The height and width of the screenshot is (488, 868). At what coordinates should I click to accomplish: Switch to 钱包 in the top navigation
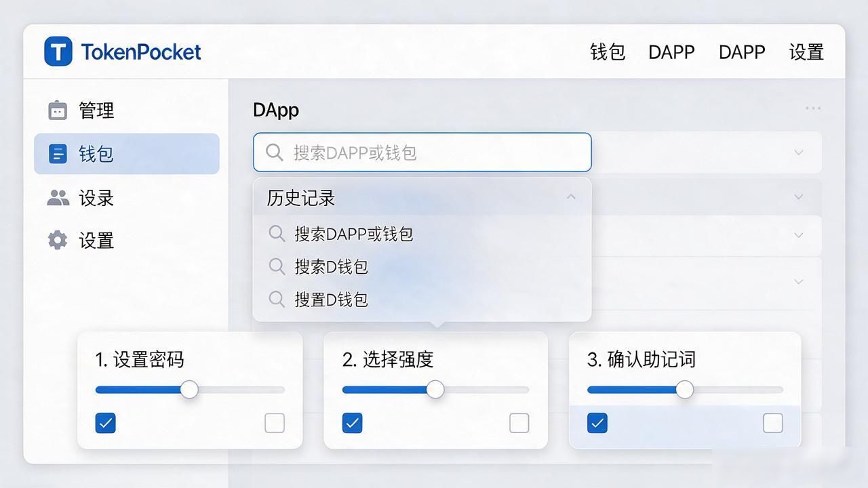coord(608,52)
